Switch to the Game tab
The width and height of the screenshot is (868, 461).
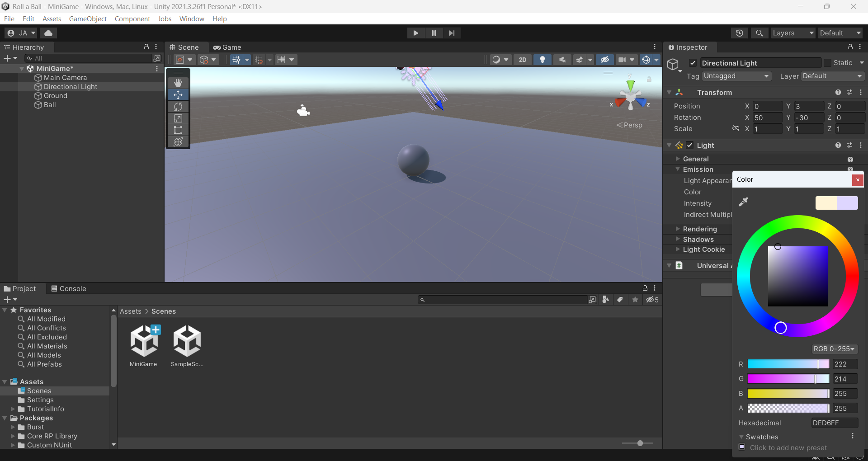(227, 47)
